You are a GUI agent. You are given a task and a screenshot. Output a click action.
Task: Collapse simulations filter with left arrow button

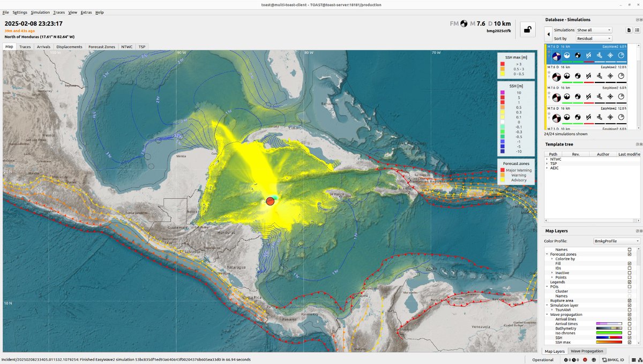click(548, 34)
